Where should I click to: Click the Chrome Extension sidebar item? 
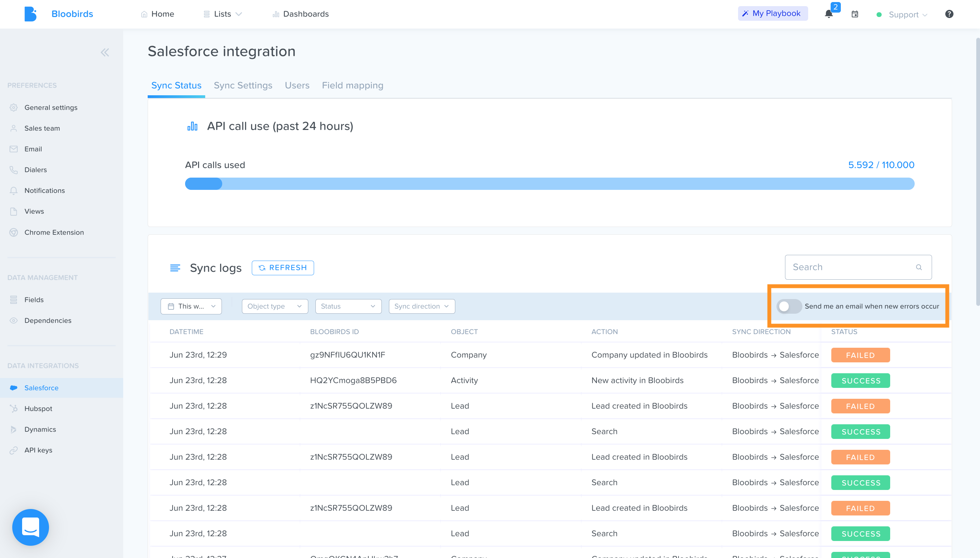click(54, 232)
